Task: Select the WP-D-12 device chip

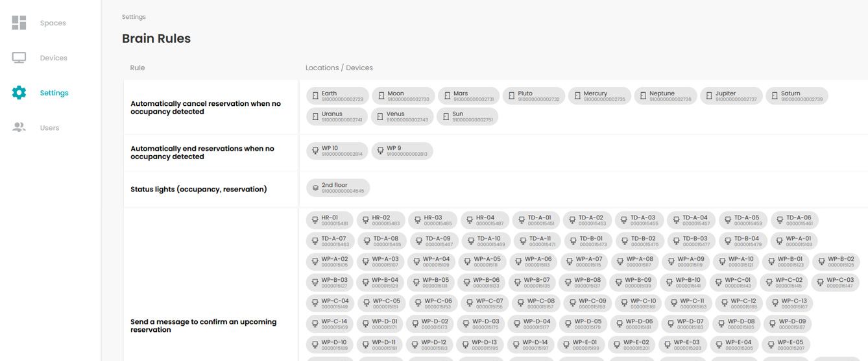Action: click(429, 345)
